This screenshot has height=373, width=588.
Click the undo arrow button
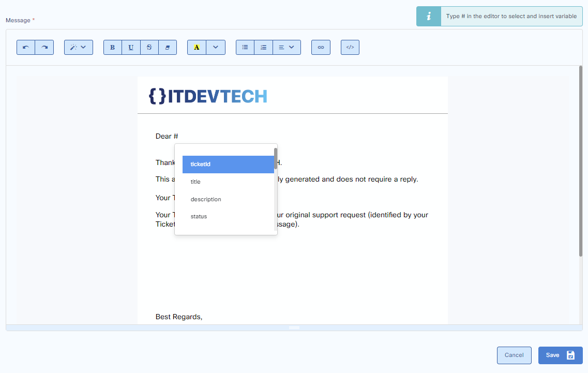[26, 47]
